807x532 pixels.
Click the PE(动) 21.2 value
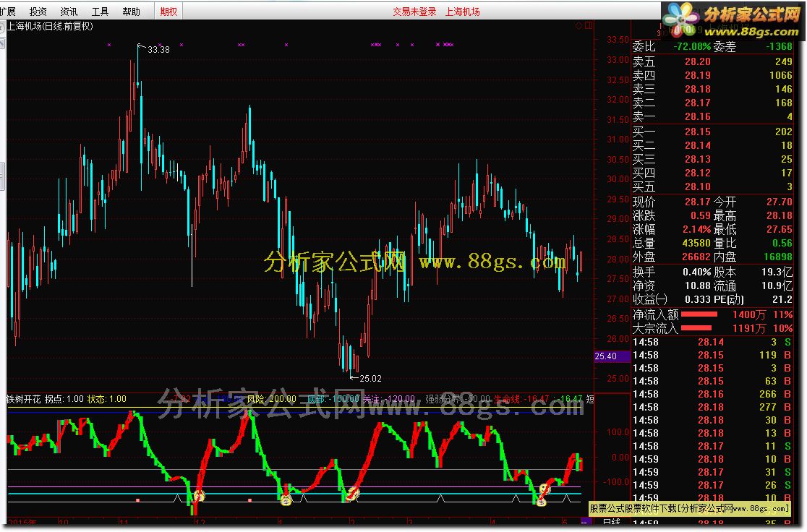point(782,299)
